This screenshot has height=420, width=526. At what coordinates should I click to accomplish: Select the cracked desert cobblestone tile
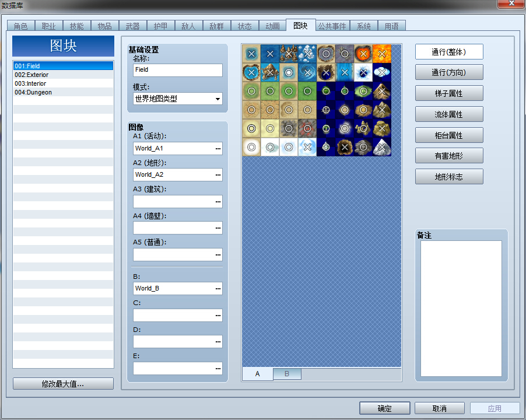coord(270,110)
